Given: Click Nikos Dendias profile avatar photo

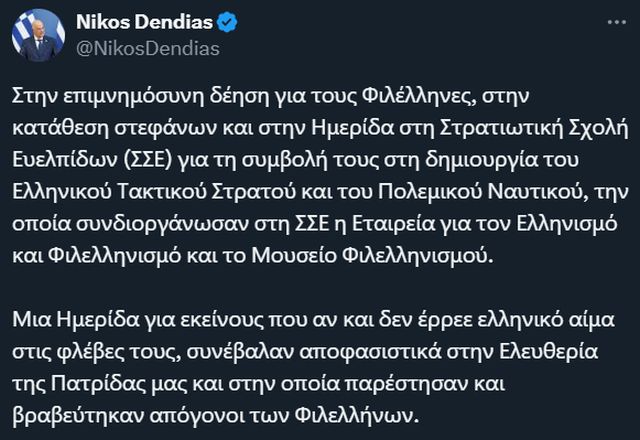Looking at the screenshot, I should pos(38,36).
